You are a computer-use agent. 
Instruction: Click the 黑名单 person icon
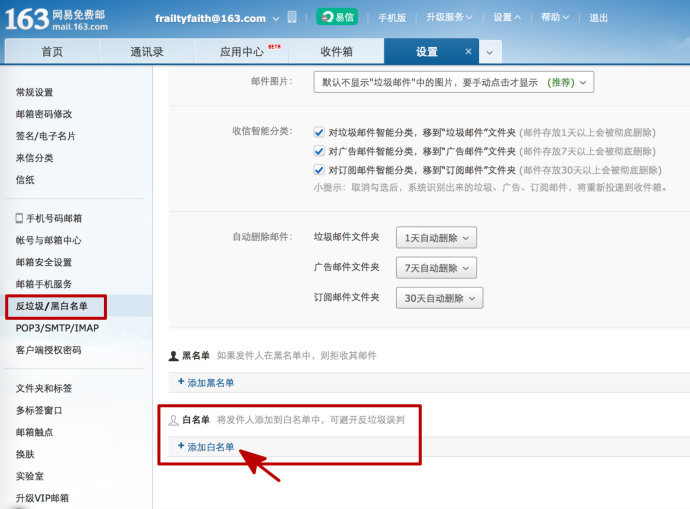[173, 355]
